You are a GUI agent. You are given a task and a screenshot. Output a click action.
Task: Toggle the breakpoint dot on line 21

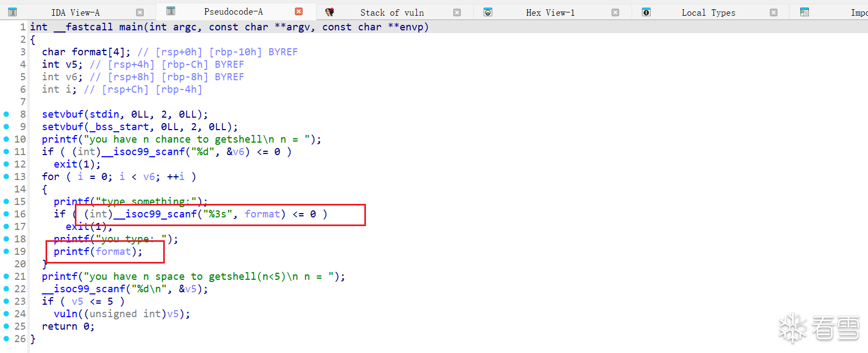[7, 276]
